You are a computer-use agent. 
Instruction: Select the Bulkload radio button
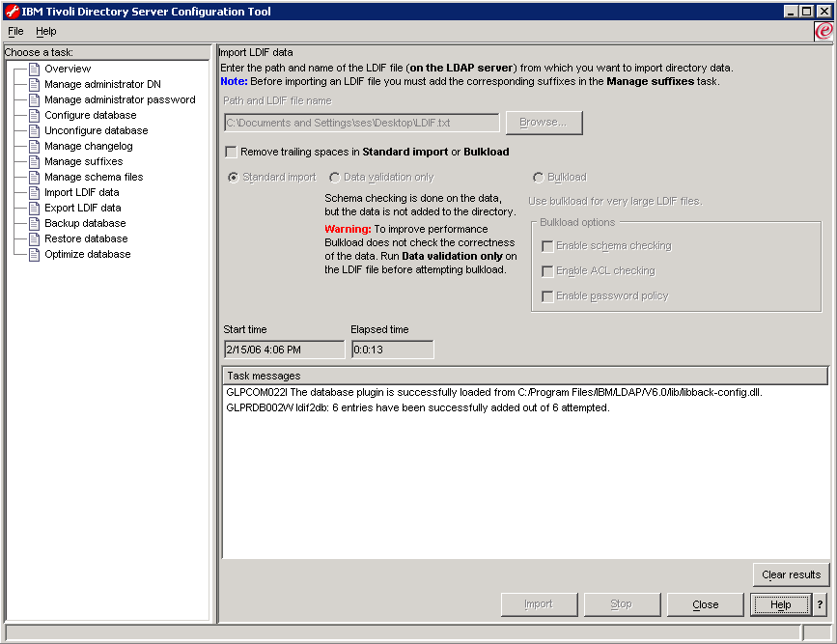pos(538,178)
